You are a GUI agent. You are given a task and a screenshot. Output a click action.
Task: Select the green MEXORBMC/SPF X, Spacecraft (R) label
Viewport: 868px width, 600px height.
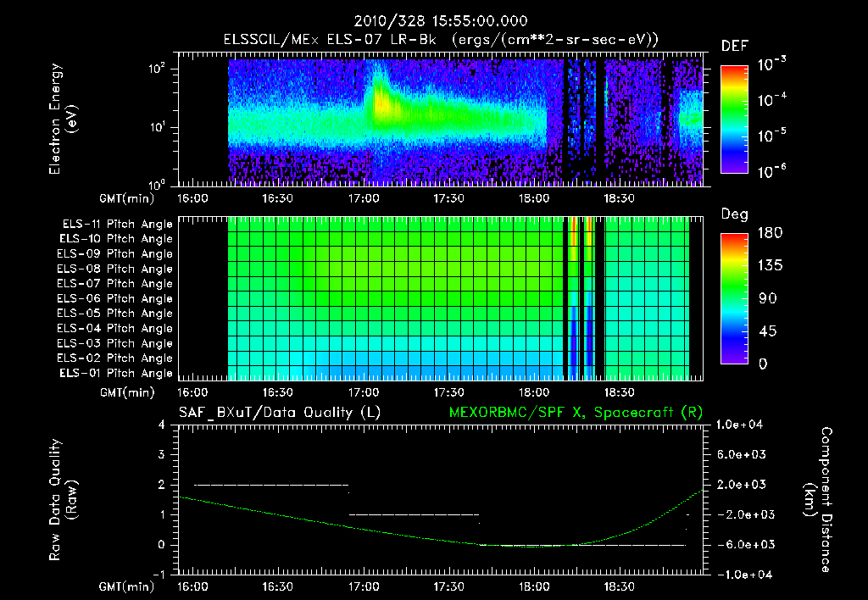point(576,413)
